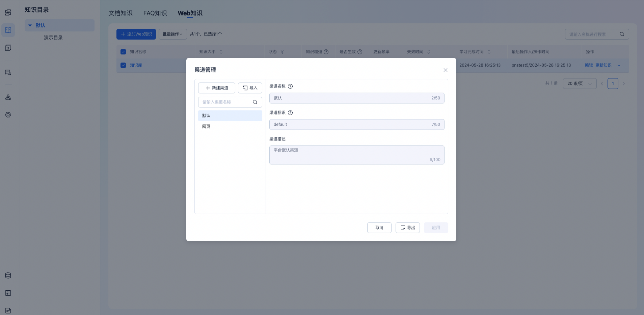Image resolution: width=644 pixels, height=315 pixels.
Task: Select 网页 channel in list
Action: click(x=230, y=126)
